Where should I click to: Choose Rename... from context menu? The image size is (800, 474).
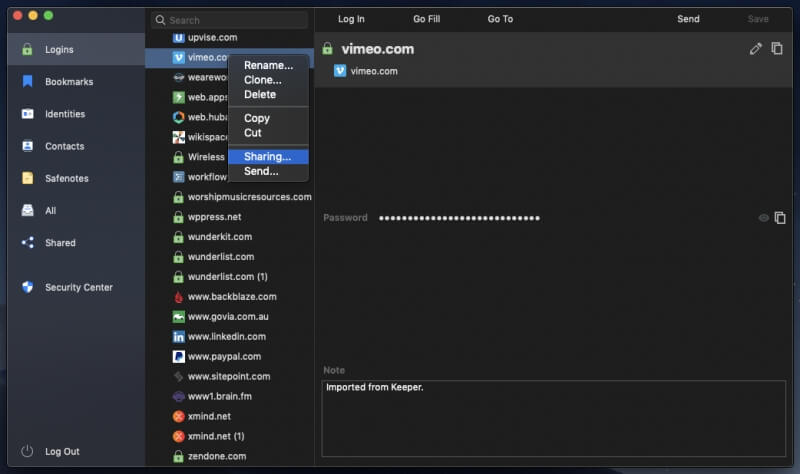268,65
